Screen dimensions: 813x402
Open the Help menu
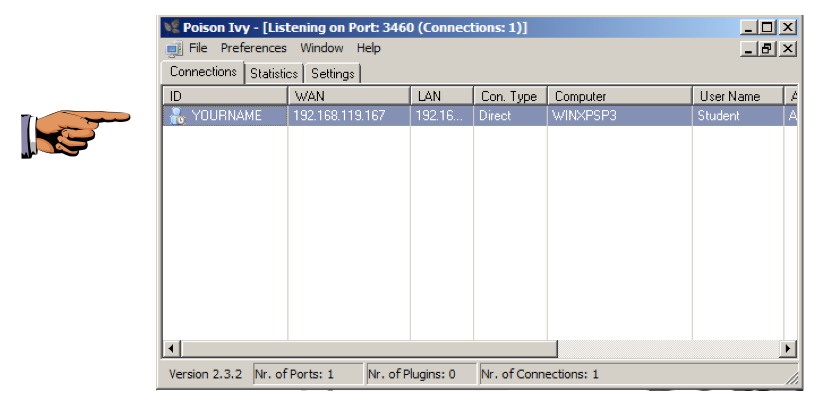pos(369,48)
